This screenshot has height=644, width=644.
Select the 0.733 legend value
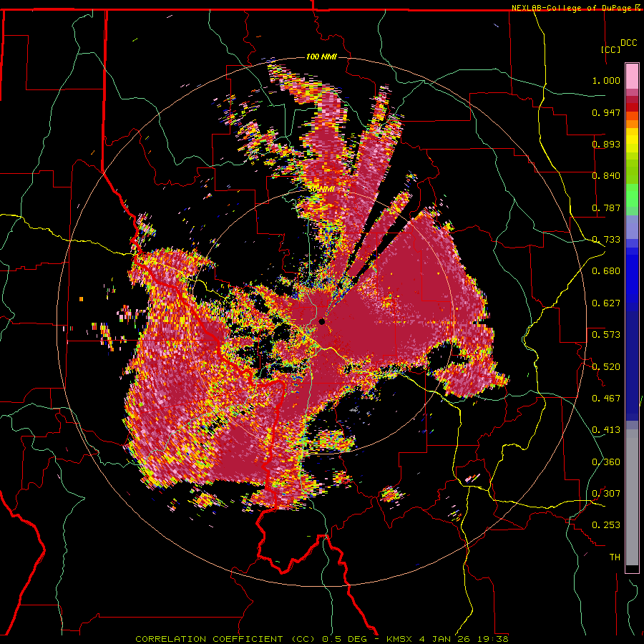606,240
